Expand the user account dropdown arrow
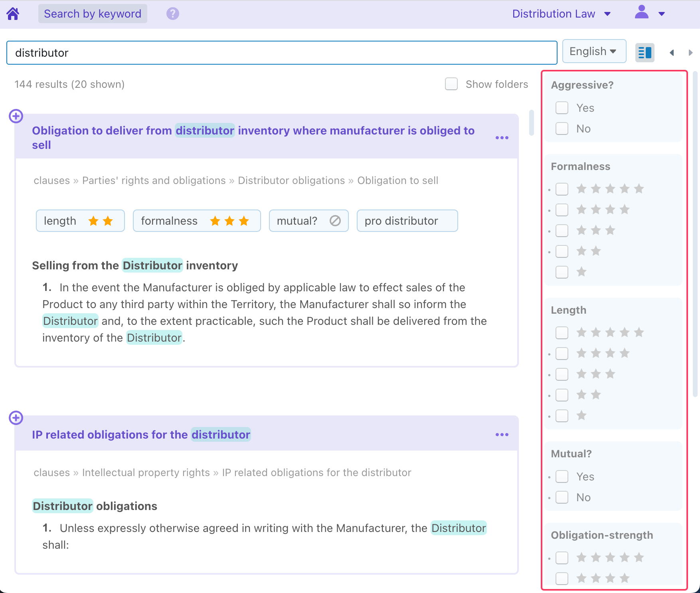The width and height of the screenshot is (700, 593). click(x=662, y=14)
